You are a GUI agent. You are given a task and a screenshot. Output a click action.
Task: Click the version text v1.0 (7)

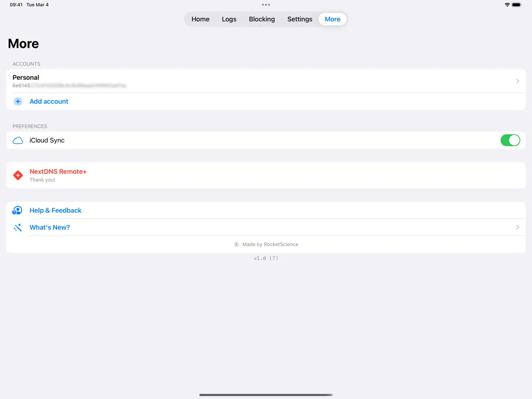(x=266, y=258)
